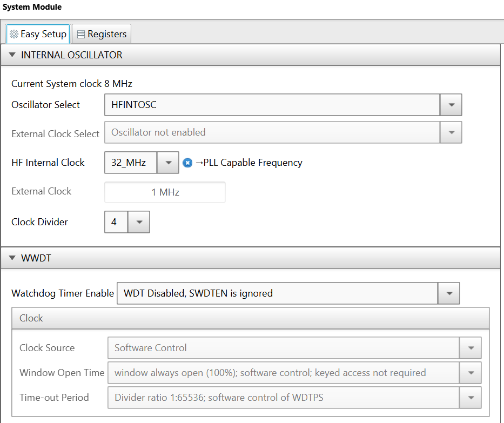Click the Registers tab list icon
Image resolution: width=504 pixels, height=423 pixels.
(x=82, y=35)
